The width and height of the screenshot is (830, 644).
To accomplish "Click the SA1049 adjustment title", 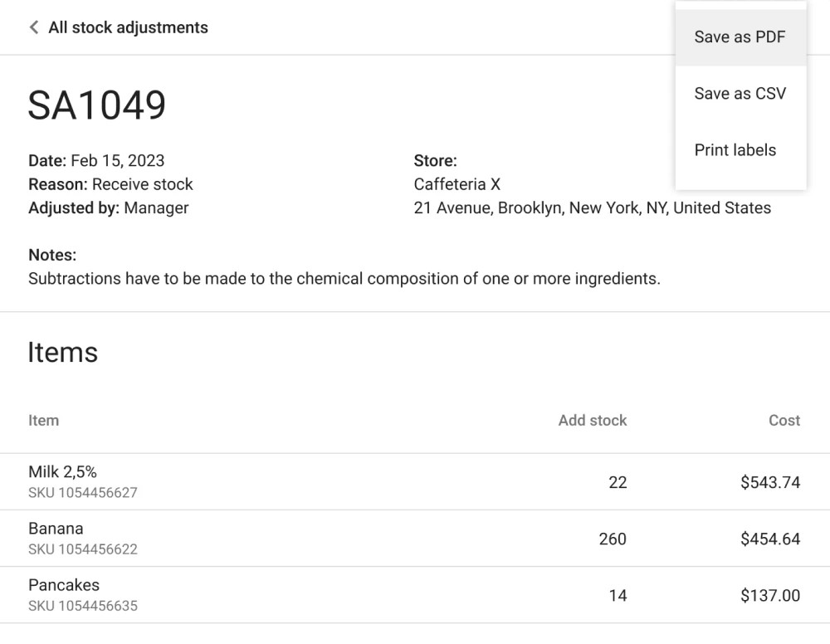I will coord(97,105).
